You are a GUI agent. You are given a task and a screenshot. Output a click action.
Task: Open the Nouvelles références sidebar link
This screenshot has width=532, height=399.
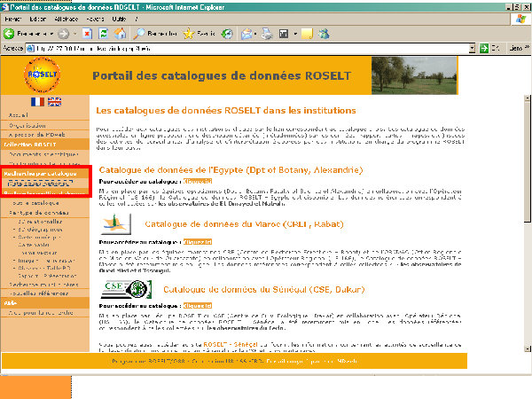(39, 293)
